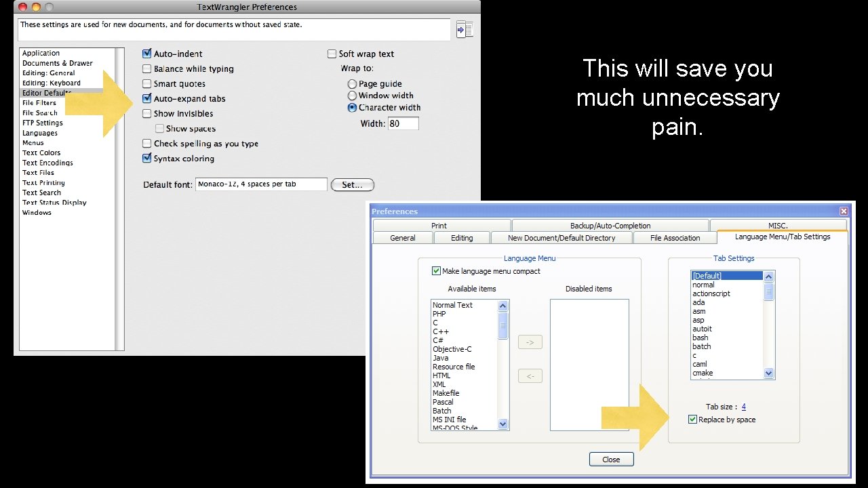Select Text Encodings category

(x=47, y=163)
